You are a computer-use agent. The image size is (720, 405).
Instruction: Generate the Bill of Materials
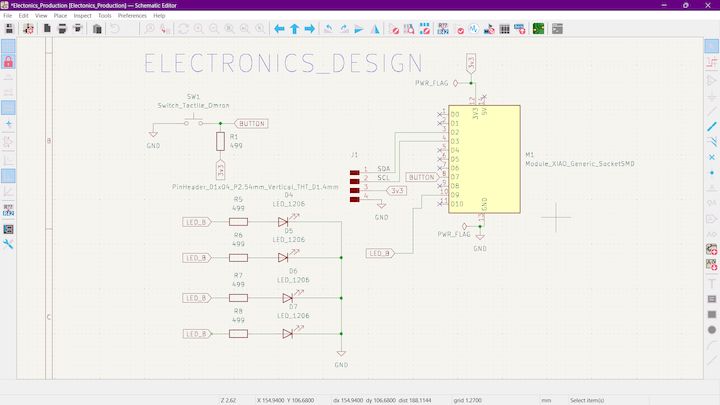pyautogui.click(x=519, y=29)
